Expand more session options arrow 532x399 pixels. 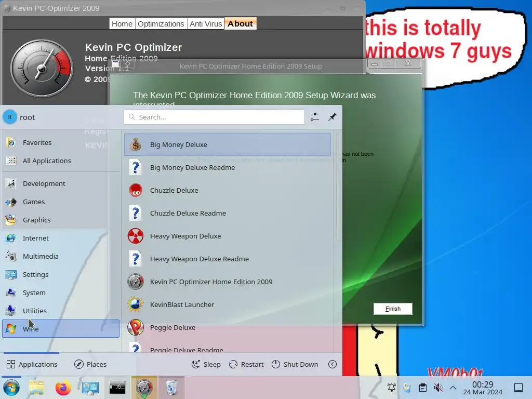332,364
